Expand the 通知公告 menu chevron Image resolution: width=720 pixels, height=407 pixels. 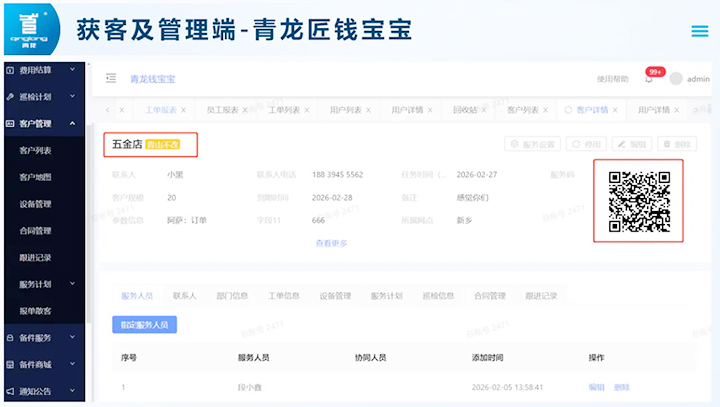coord(72,391)
